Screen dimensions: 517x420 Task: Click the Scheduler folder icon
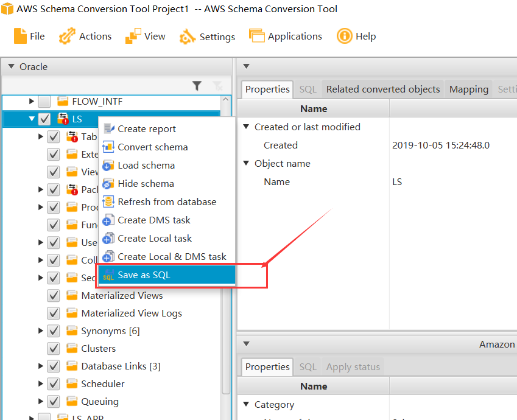[72, 383]
